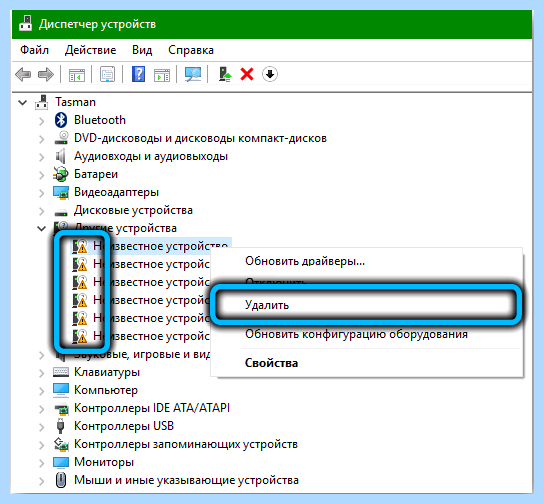Click the blue Help question-mark icon

(138, 74)
